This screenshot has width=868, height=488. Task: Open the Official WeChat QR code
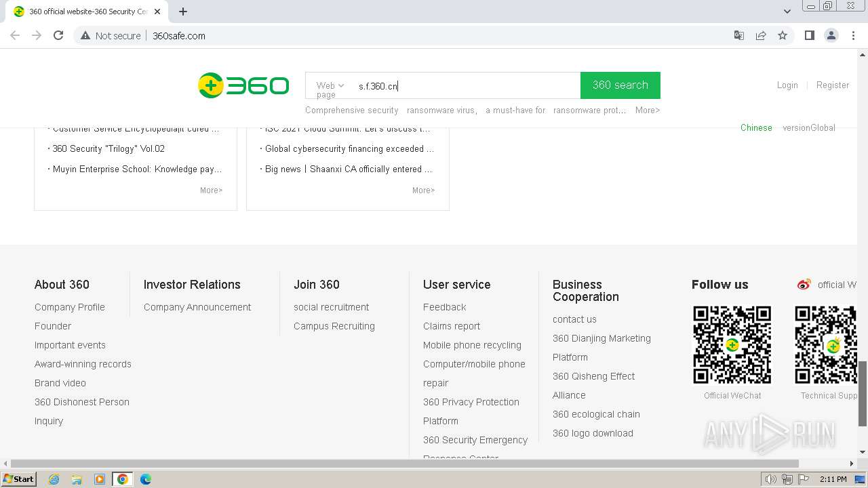pyautogui.click(x=732, y=345)
